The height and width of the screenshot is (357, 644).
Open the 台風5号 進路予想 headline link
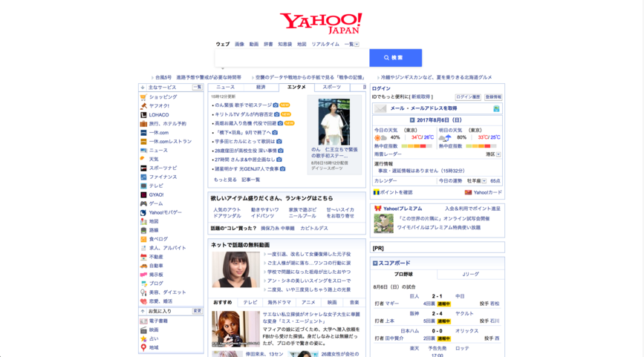(x=198, y=77)
